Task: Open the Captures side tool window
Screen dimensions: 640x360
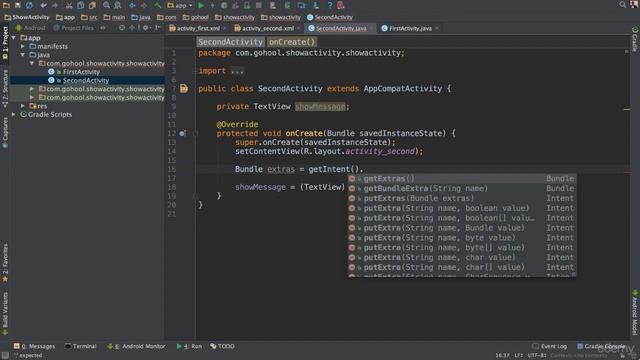Action: coord(5,133)
